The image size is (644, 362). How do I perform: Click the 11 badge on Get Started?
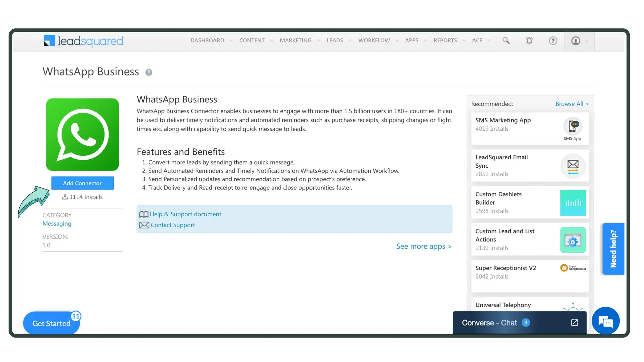76,316
